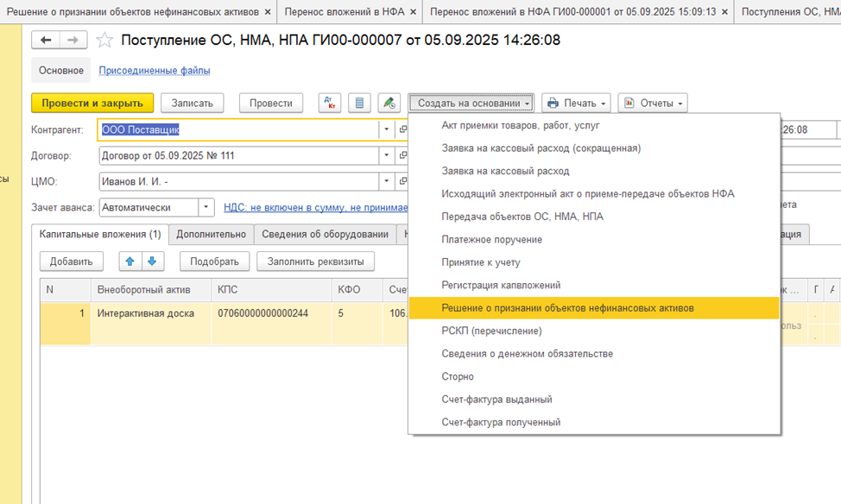Choose Решение о признании объектов нефинансовых активов in menu
841x504 pixels.
(x=594, y=308)
